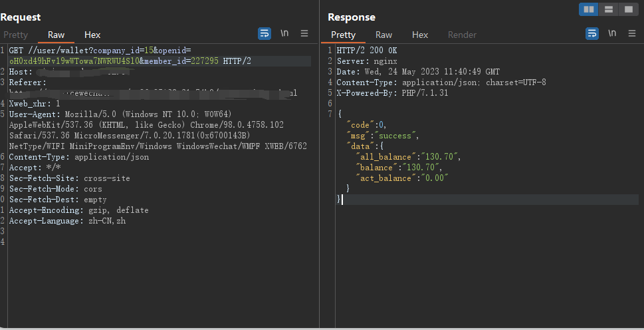Click the "all_balance" value in response JSON

pos(435,156)
